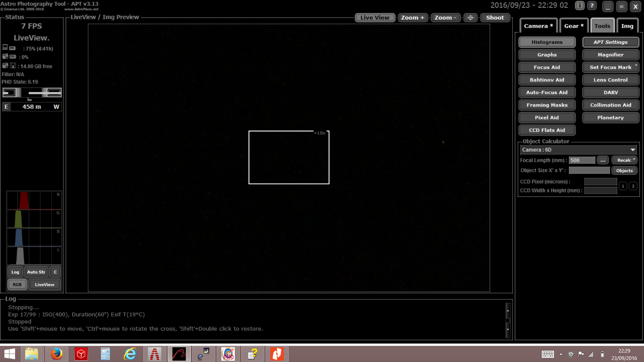
Task: Toggle the Live View button
Action: point(375,17)
